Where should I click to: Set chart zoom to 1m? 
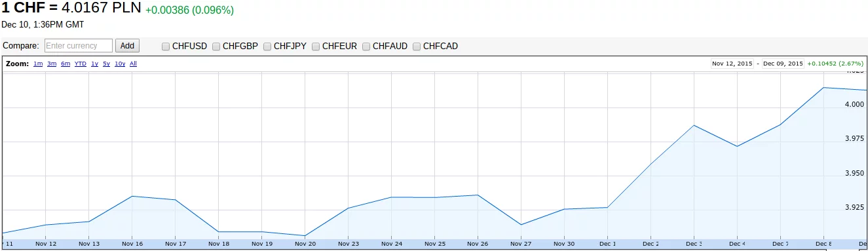pos(38,64)
